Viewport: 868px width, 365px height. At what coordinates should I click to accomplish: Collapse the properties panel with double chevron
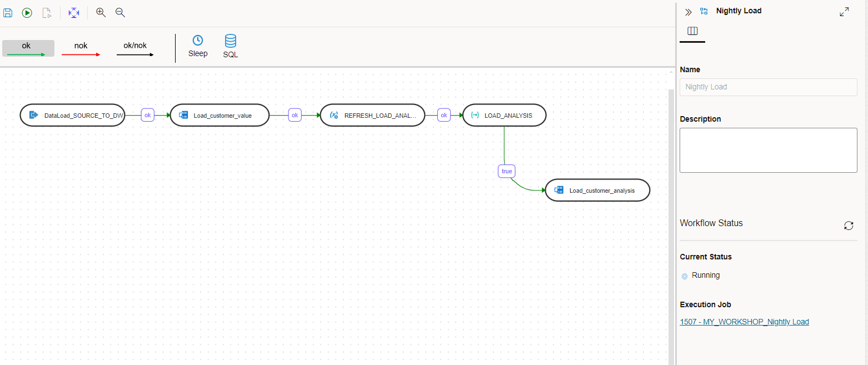click(688, 12)
